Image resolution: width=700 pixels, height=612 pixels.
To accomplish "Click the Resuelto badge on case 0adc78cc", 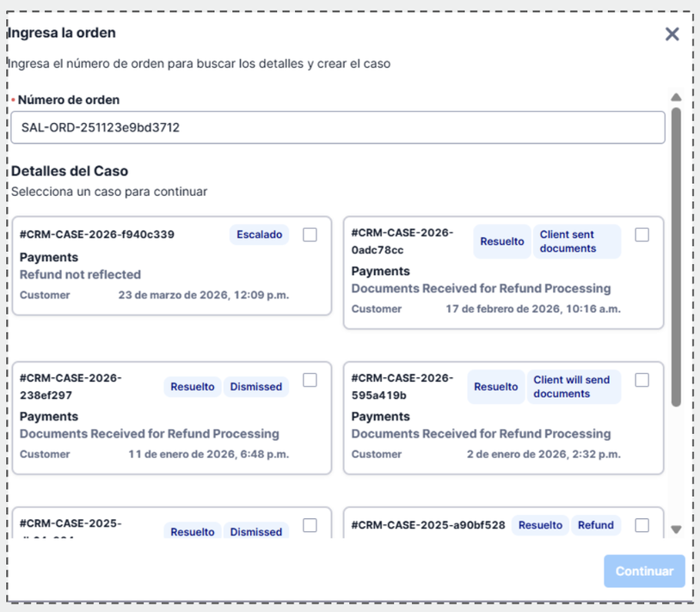I will click(x=502, y=242).
